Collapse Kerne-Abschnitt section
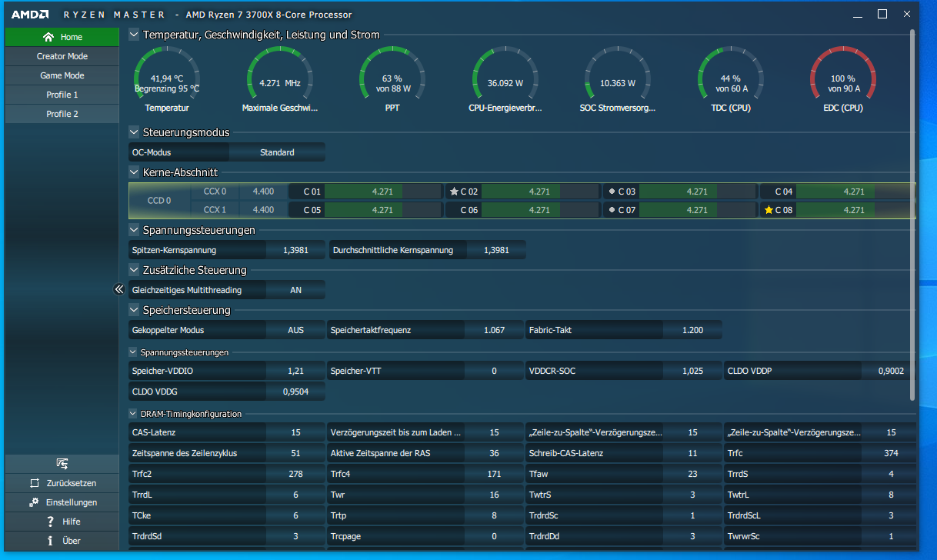 coord(134,172)
